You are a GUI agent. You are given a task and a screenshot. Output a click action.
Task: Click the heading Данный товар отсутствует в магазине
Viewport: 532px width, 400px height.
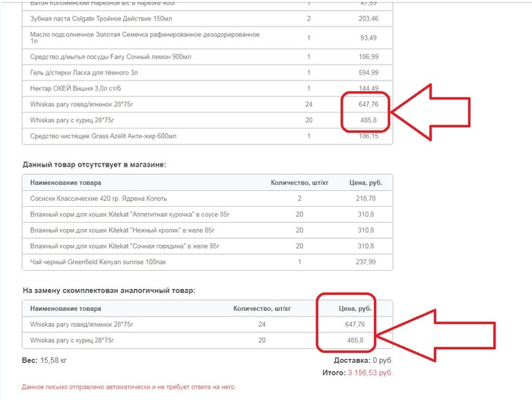pos(94,165)
